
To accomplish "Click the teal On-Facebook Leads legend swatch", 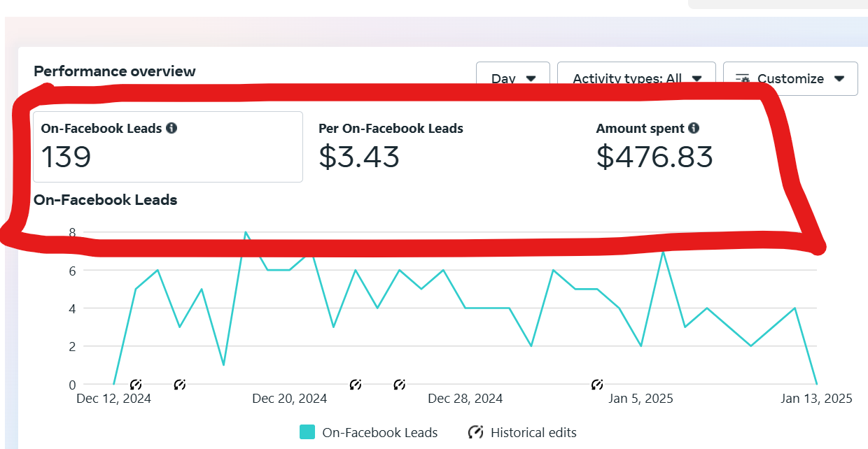I will coord(307,432).
